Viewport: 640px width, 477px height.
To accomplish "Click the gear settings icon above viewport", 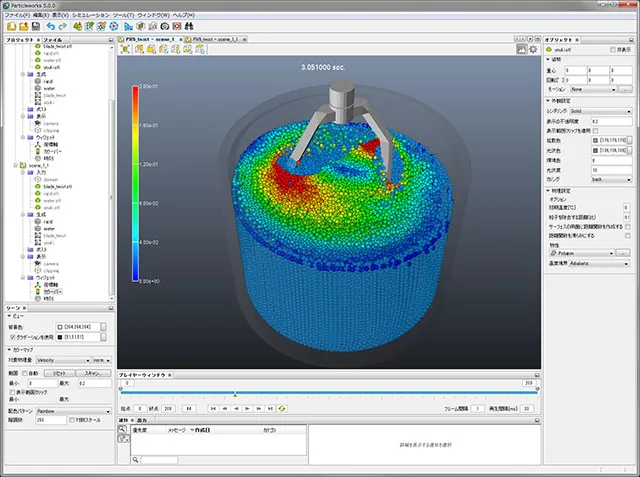I will [533, 49].
